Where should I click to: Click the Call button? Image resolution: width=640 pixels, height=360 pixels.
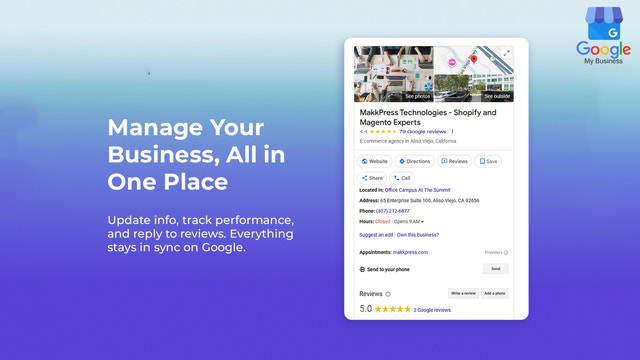point(402,178)
